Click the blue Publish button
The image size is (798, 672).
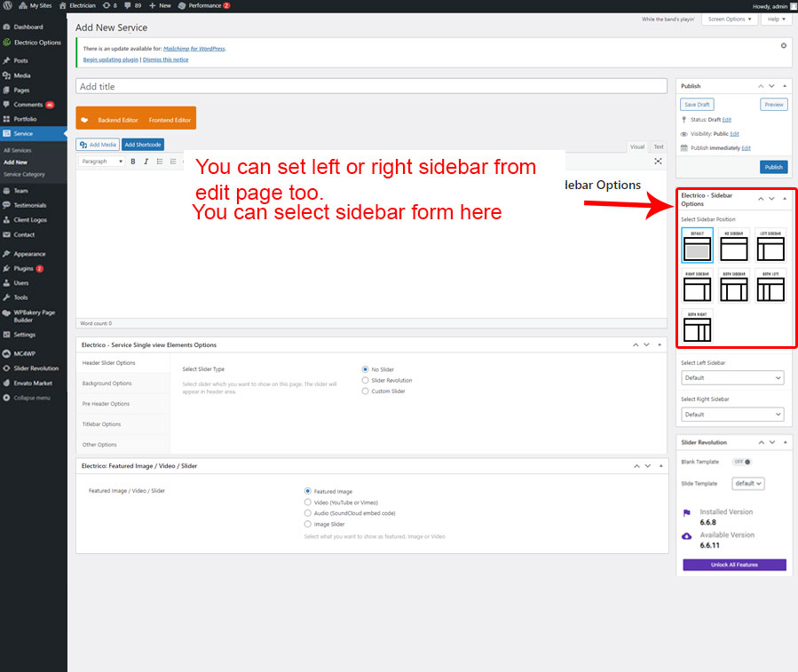(773, 167)
